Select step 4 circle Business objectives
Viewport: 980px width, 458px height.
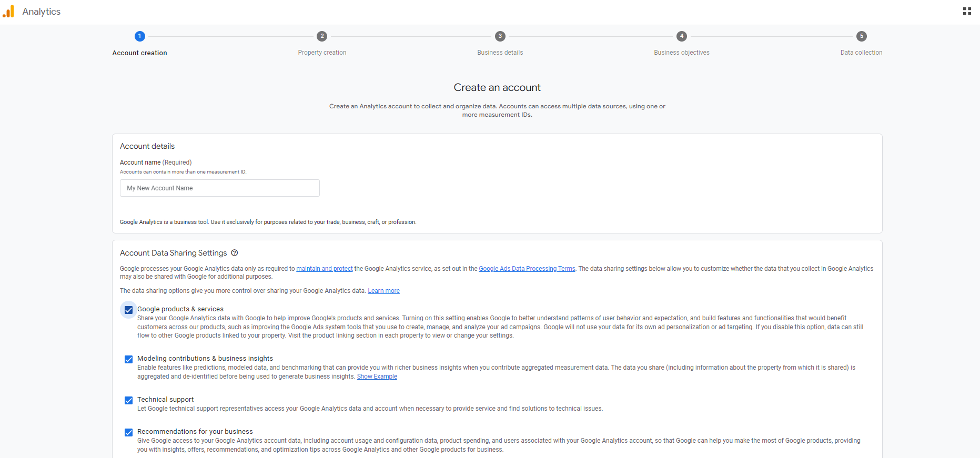[x=682, y=36]
